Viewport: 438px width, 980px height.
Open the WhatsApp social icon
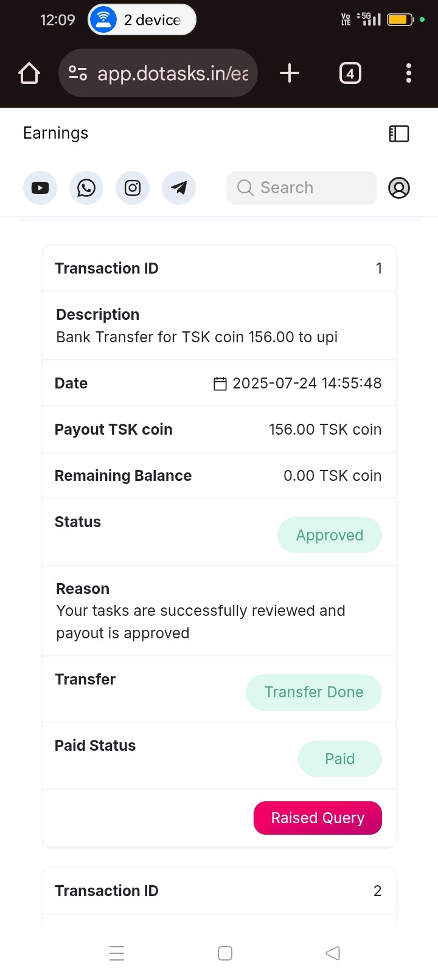(x=86, y=188)
